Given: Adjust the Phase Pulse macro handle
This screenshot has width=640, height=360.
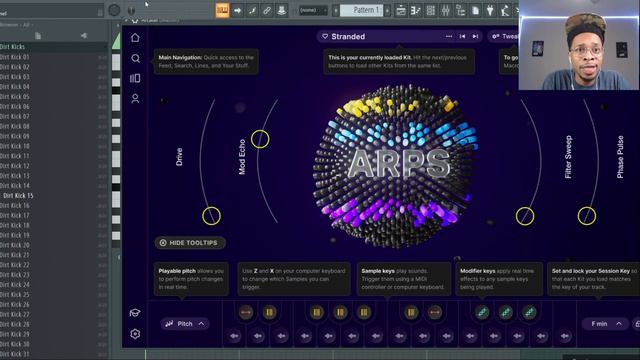Looking at the screenshot, I should (x=587, y=216).
